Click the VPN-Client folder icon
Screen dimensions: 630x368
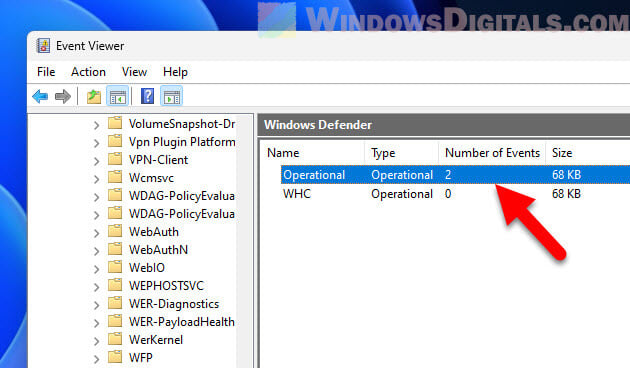pyautogui.click(x=115, y=159)
